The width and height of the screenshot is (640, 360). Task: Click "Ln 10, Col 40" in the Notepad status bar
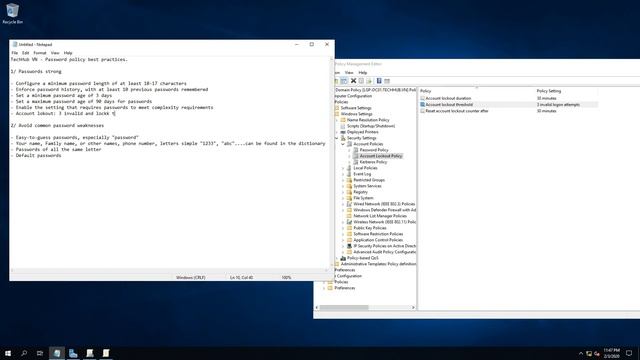pyautogui.click(x=241, y=278)
